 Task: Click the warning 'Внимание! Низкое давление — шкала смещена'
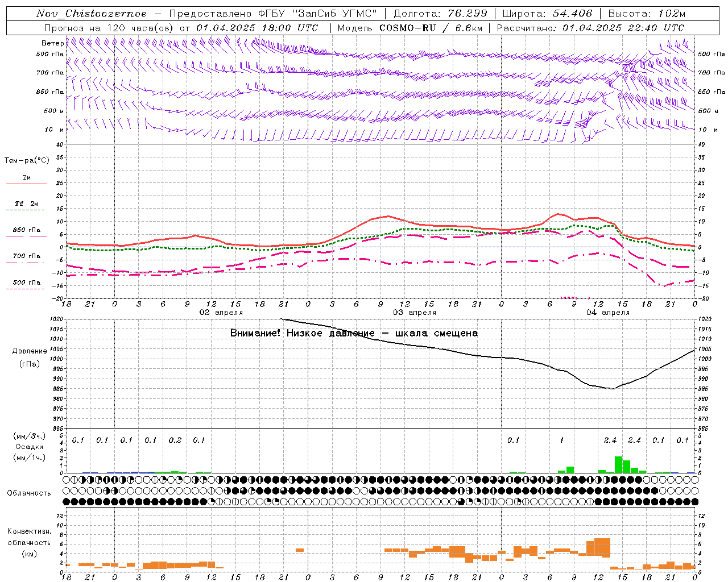pyautogui.click(x=354, y=334)
